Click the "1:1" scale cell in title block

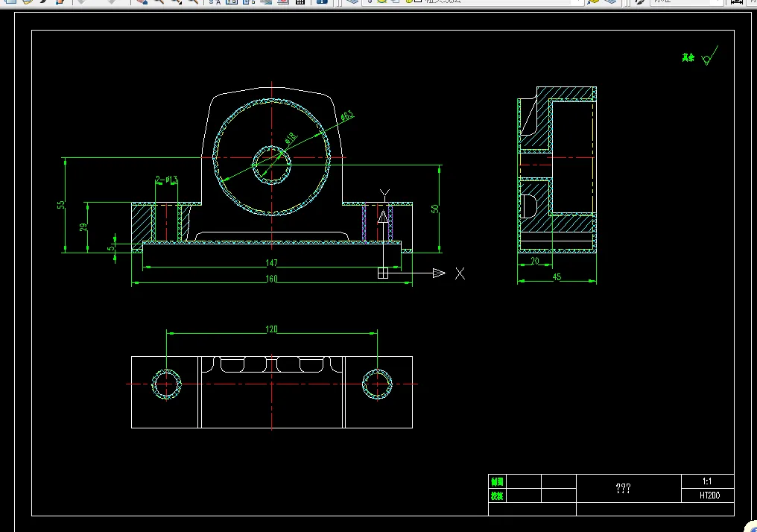coord(707,481)
